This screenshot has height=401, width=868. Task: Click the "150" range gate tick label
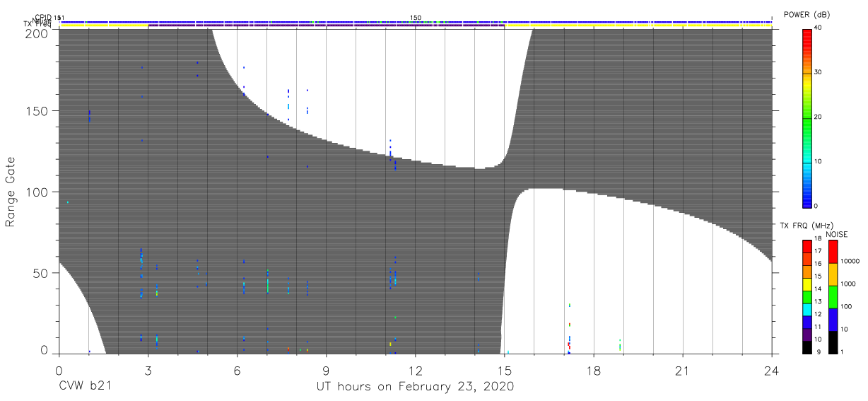point(37,111)
